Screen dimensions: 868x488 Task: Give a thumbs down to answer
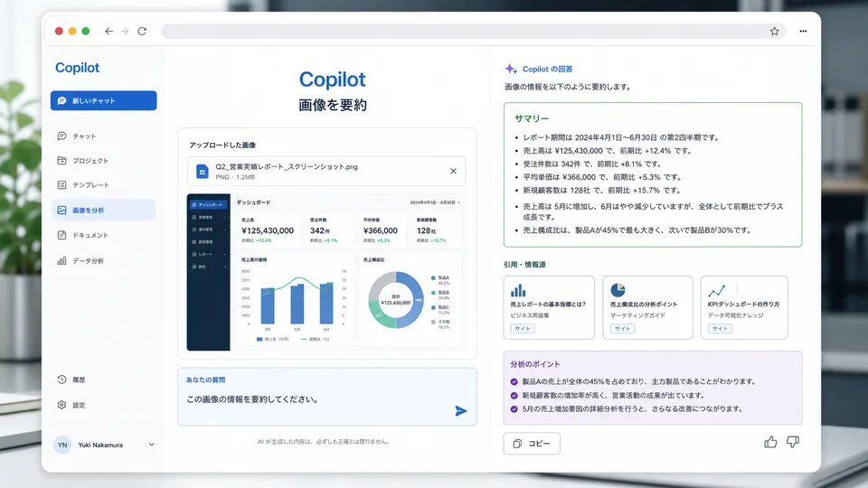(793, 442)
